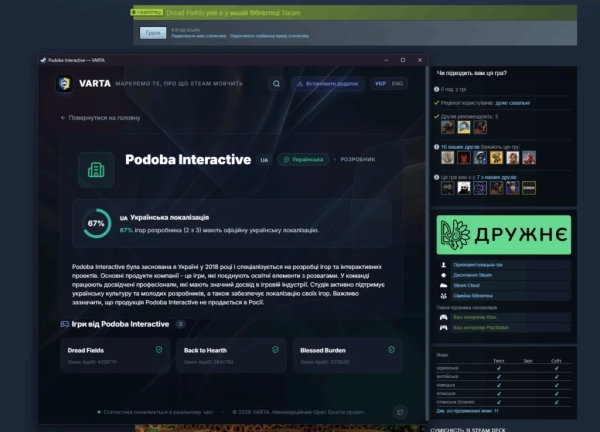Click the VARTA window vertical scrollbar
The width and height of the screenshot is (600, 432).
[427, 244]
